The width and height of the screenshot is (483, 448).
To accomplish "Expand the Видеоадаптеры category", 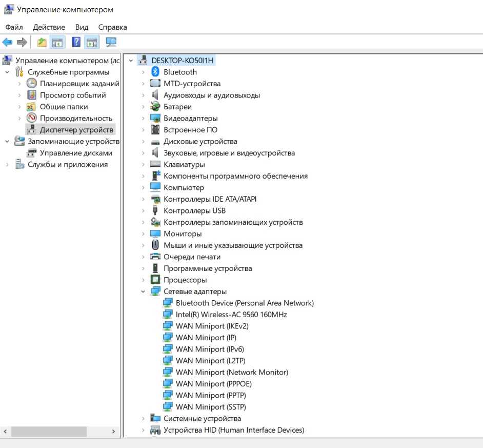I will point(143,119).
